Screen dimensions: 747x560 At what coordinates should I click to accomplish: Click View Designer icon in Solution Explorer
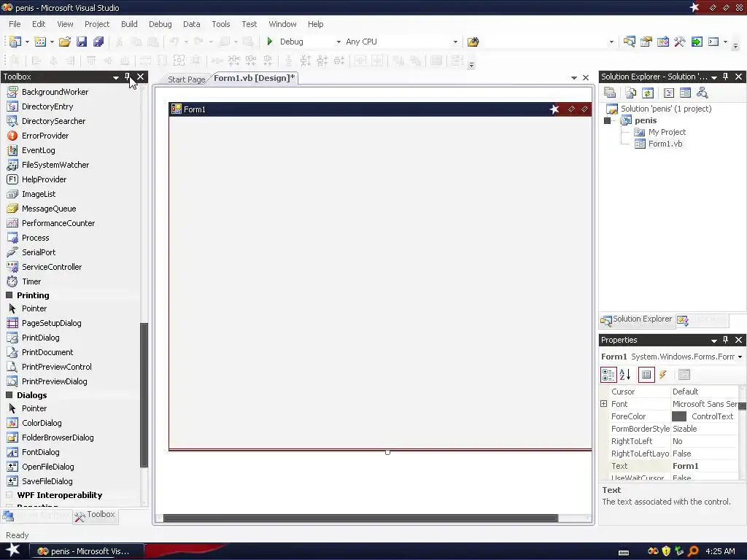(685, 93)
